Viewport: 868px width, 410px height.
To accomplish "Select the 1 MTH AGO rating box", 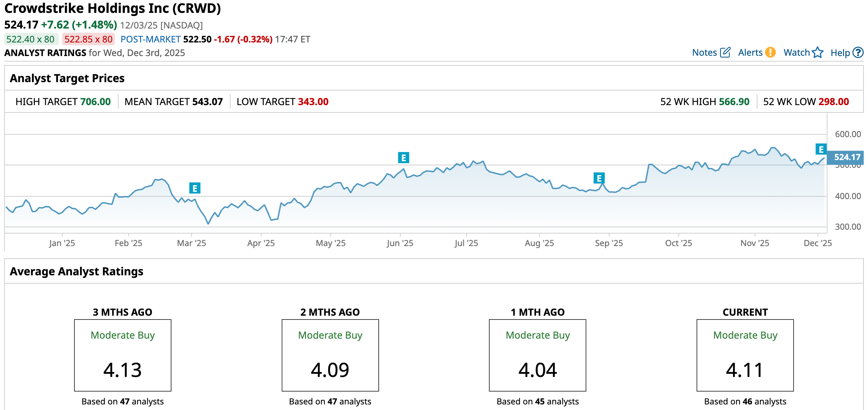I will pos(537,355).
